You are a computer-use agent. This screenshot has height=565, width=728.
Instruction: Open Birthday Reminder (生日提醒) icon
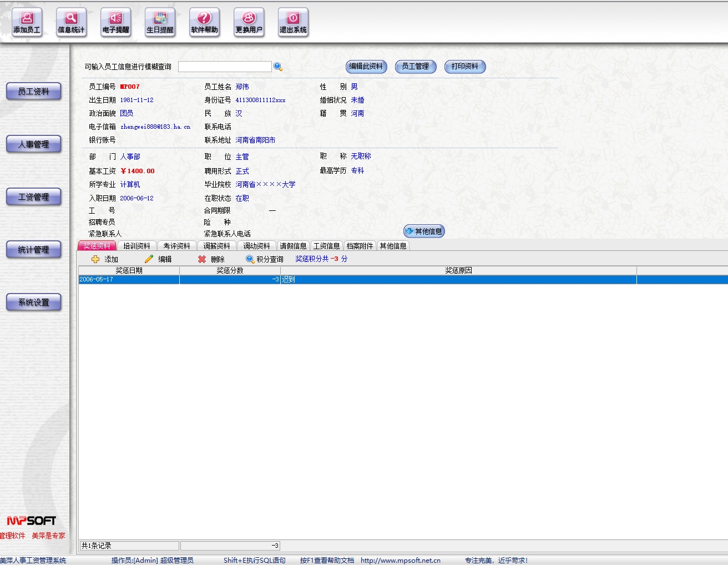(x=160, y=23)
